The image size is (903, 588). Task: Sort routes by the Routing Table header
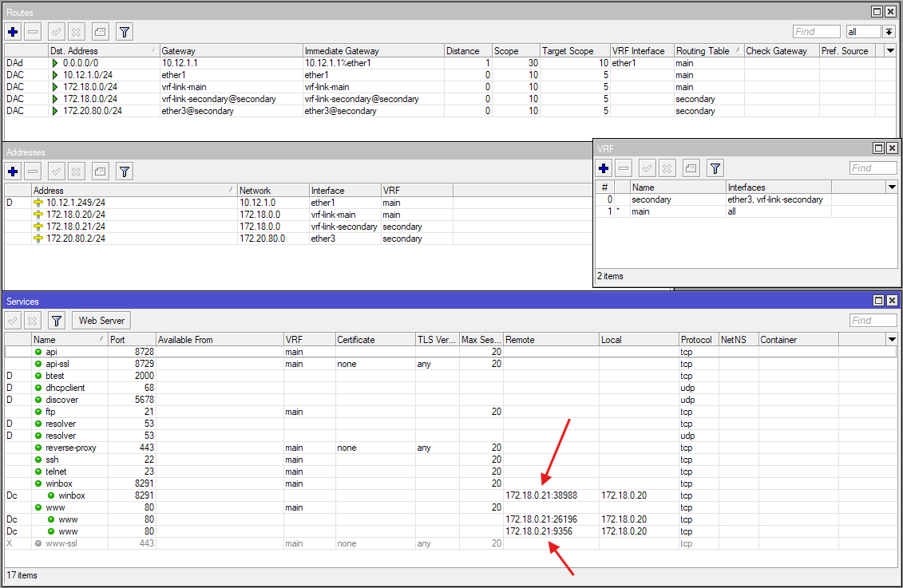[708, 50]
